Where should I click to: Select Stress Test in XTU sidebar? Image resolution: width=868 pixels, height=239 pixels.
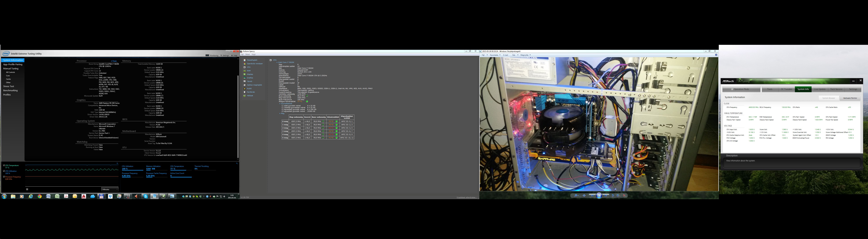click(x=9, y=86)
